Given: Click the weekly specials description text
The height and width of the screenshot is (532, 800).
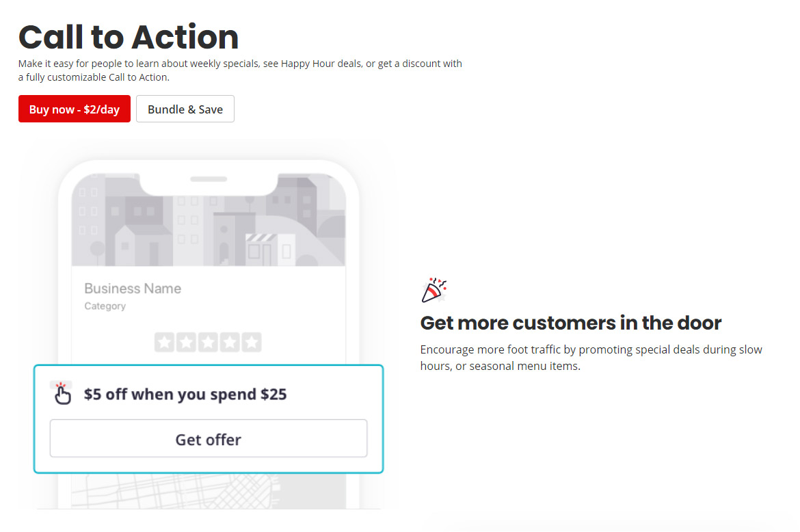Looking at the screenshot, I should pyautogui.click(x=240, y=70).
